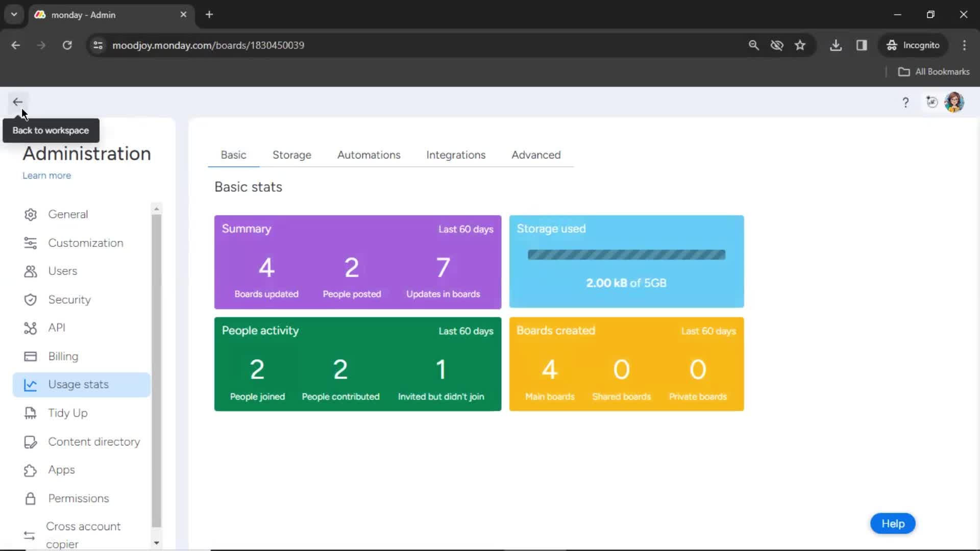Click the Usage stats menu item
This screenshot has width=980, height=551.
(x=78, y=384)
